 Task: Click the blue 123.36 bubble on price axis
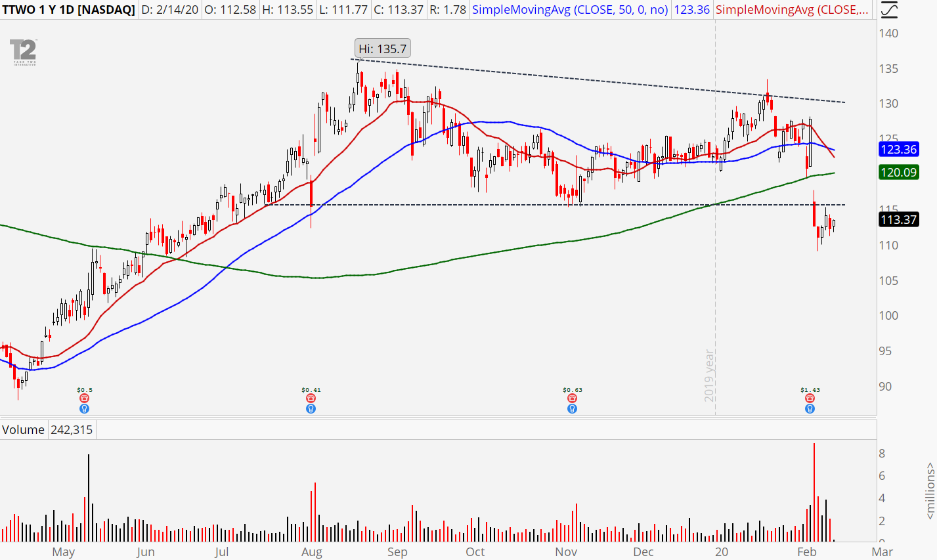(898, 149)
